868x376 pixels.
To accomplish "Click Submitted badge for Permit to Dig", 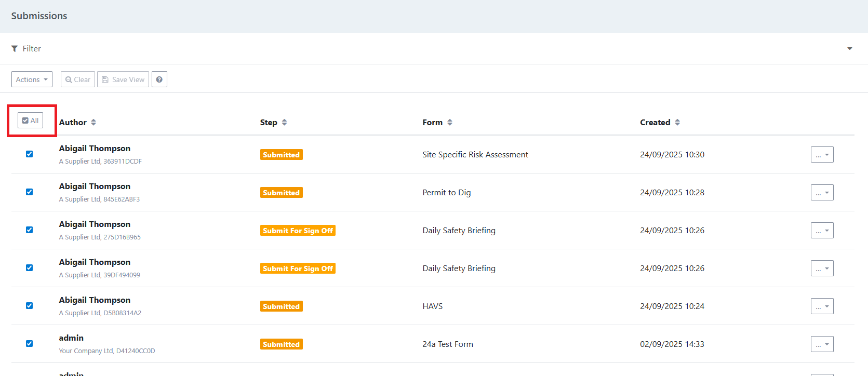I will pyautogui.click(x=282, y=193).
